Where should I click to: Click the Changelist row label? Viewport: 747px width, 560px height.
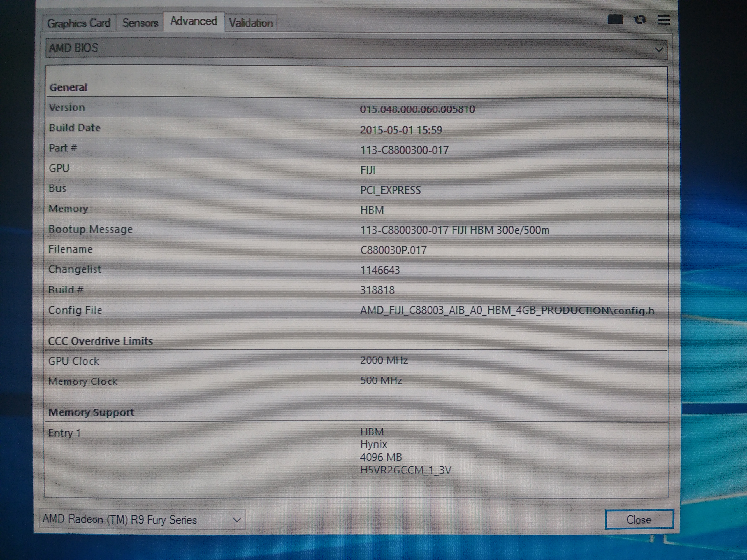[x=75, y=269]
